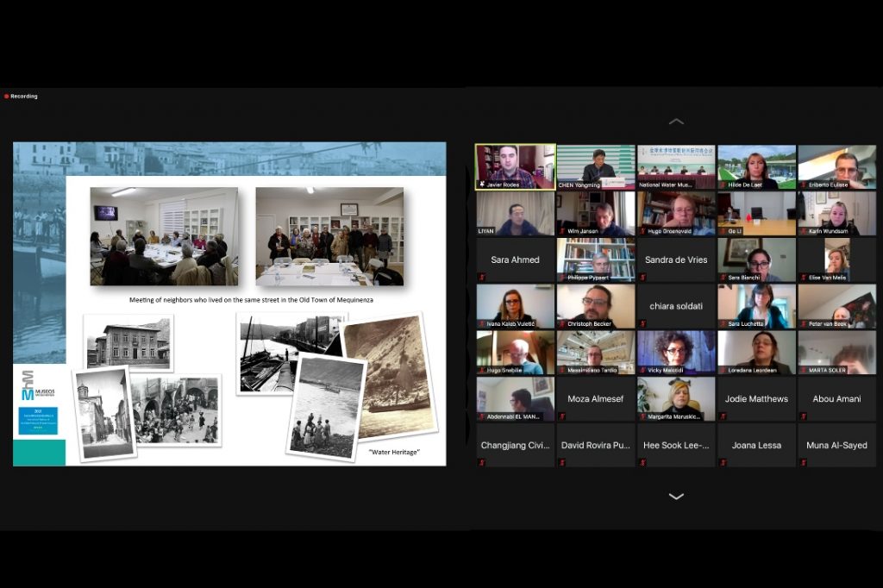Image resolution: width=883 pixels, height=588 pixels.
Task: Select Massimiliano Tardio's video tile
Action: (595, 353)
